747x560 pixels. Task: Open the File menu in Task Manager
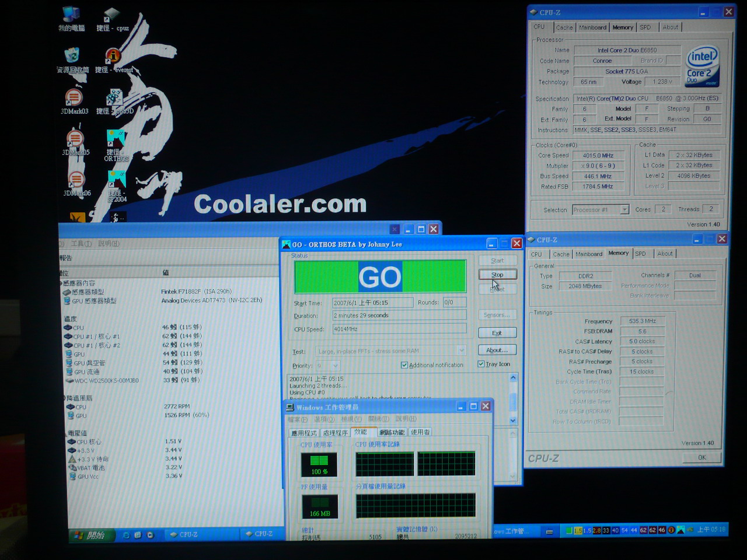point(297,419)
